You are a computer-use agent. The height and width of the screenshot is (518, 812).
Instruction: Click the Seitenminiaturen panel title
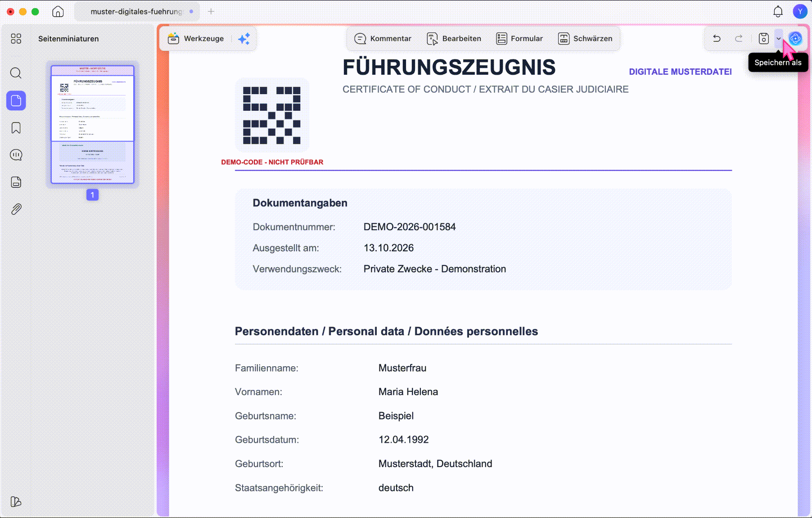click(68, 39)
